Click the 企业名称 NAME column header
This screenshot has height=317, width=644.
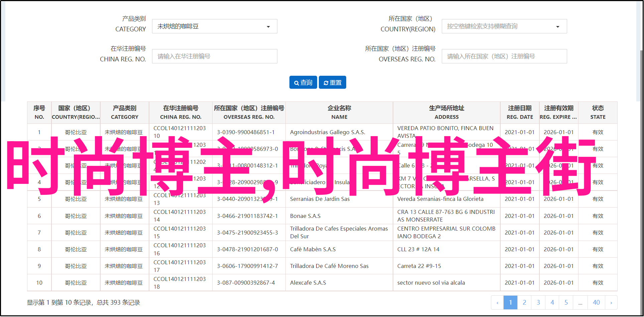tap(340, 112)
